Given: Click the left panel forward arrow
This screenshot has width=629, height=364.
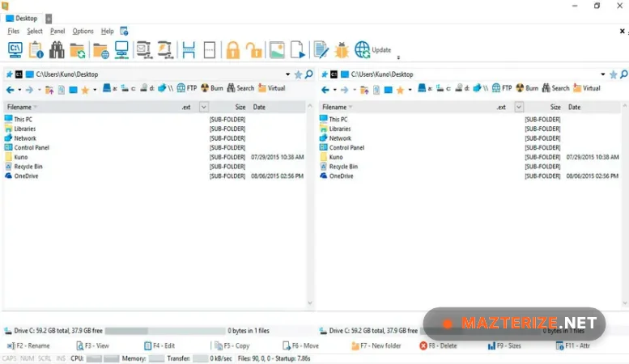Looking at the screenshot, I should pos(29,90).
